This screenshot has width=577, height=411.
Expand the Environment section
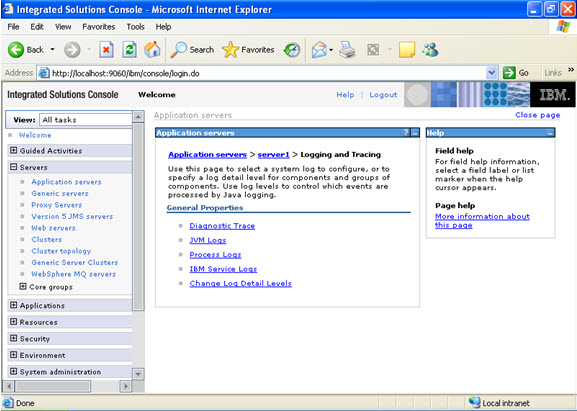click(x=14, y=355)
